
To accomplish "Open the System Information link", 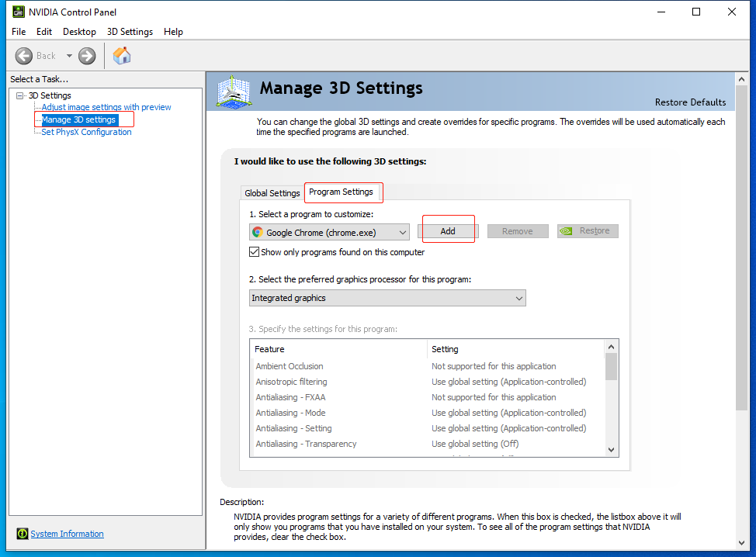I will click(x=67, y=534).
